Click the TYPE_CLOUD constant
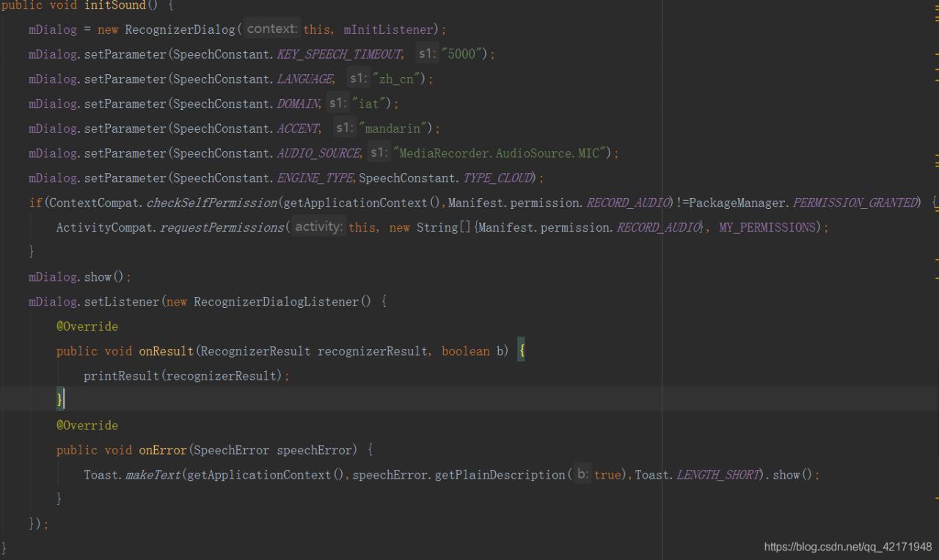This screenshot has height=560, width=939. 498,178
